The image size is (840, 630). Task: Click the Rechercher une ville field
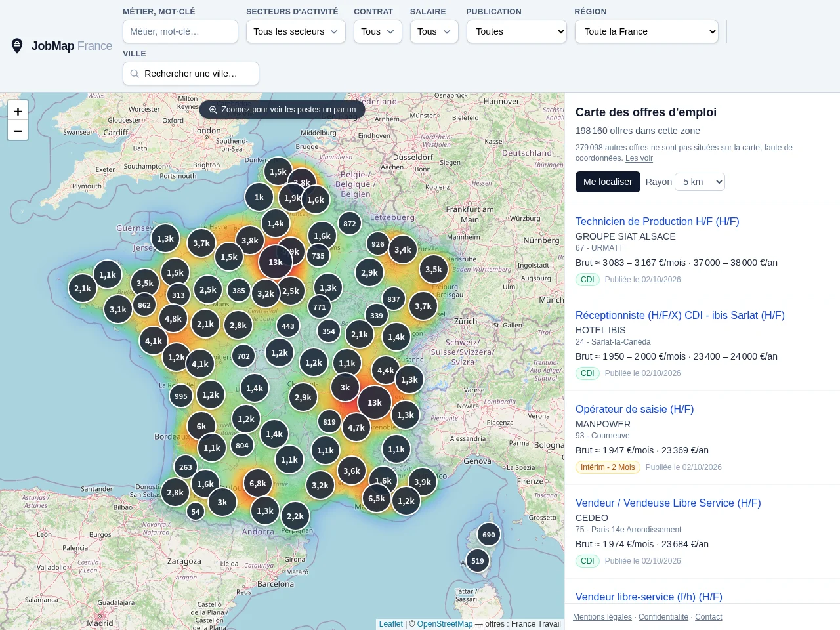(191, 73)
